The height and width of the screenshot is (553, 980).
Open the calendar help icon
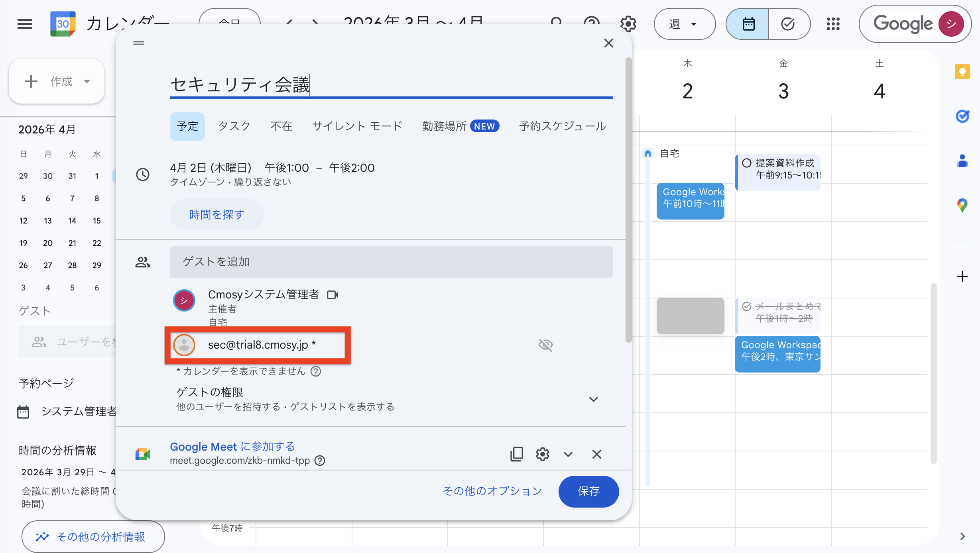tap(592, 23)
